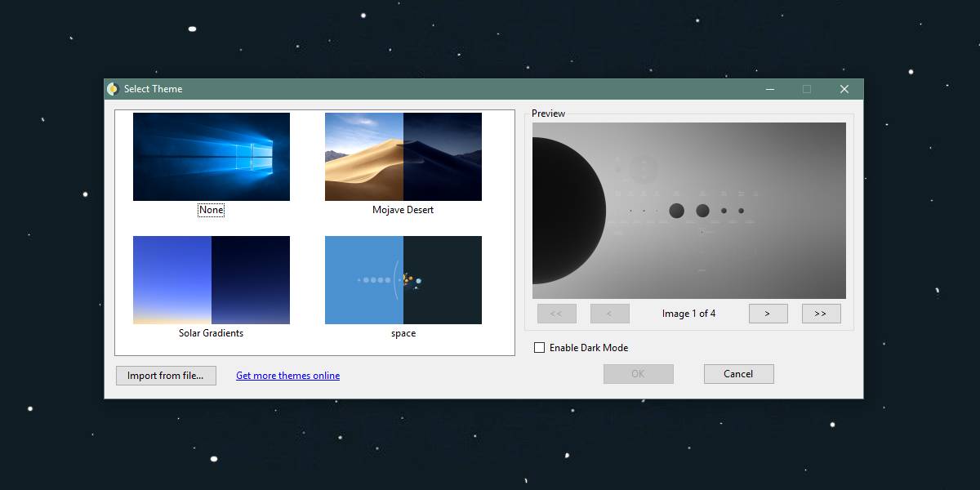This screenshot has height=490, width=980.
Task: Enable the Dark Mode checkbox
Action: point(539,348)
